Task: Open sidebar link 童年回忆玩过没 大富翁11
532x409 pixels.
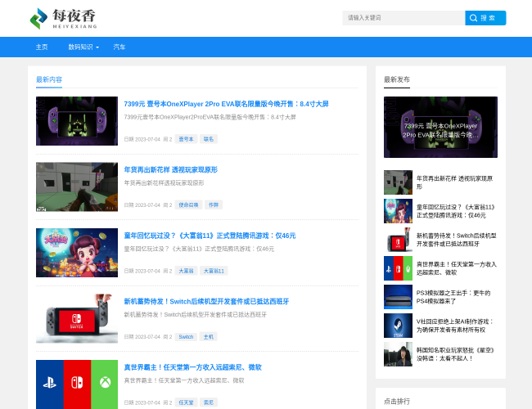Action: coord(456,211)
